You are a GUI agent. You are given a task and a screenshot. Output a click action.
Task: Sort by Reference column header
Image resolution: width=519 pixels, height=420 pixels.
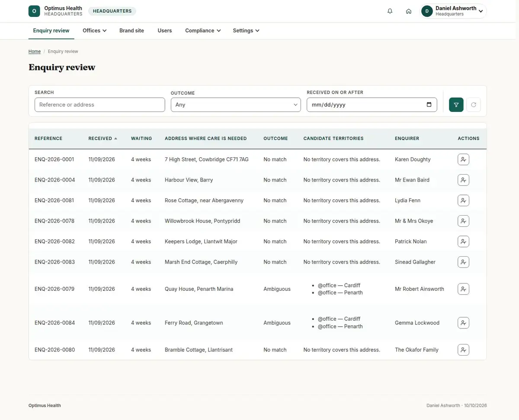click(x=48, y=139)
